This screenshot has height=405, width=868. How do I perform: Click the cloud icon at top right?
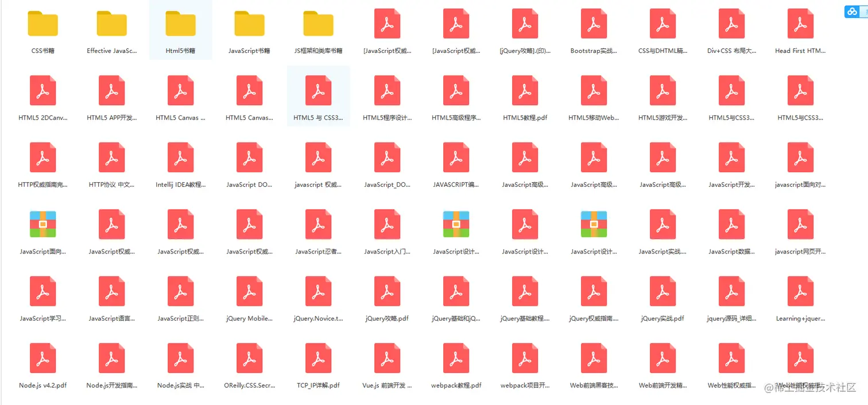click(852, 11)
